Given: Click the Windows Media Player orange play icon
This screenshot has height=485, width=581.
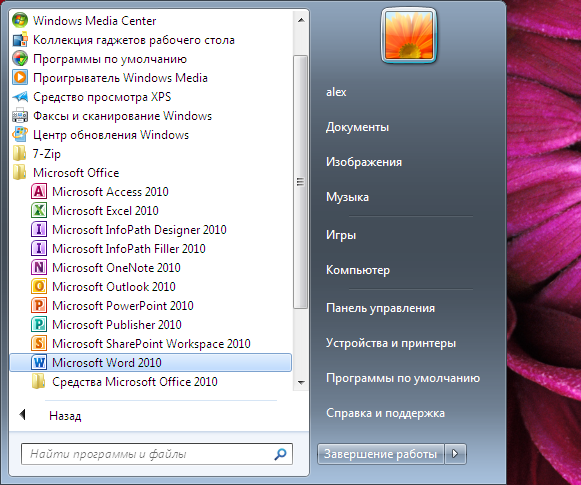Looking at the screenshot, I should coord(20,77).
